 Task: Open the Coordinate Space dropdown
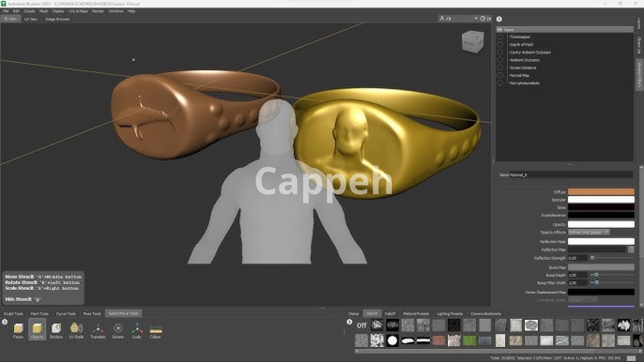[x=583, y=300]
